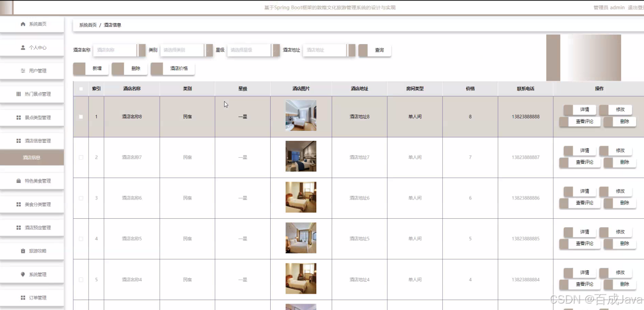This screenshot has height=310, width=644.
Task: Focus the 酒店地址 search input
Action: coord(329,50)
